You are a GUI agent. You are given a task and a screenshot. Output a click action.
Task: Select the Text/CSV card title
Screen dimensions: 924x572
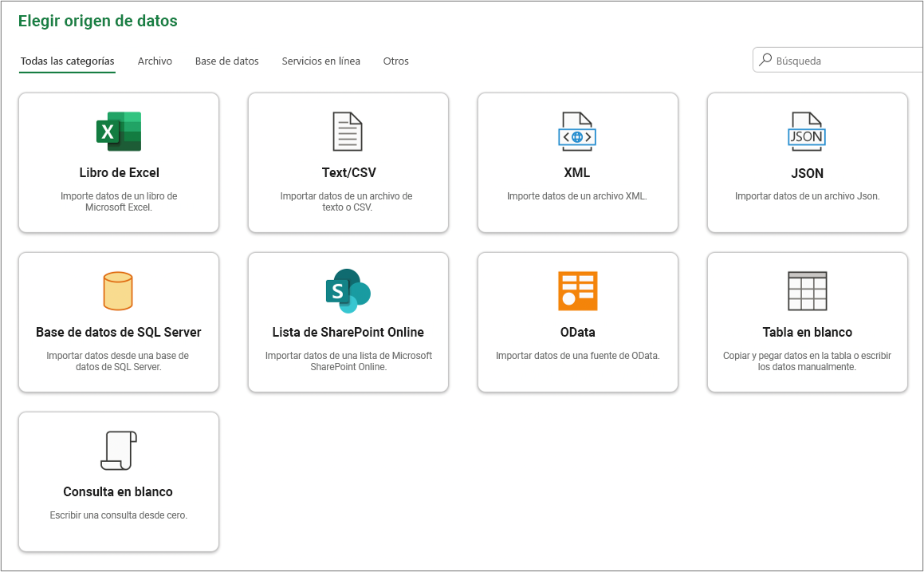(x=349, y=173)
